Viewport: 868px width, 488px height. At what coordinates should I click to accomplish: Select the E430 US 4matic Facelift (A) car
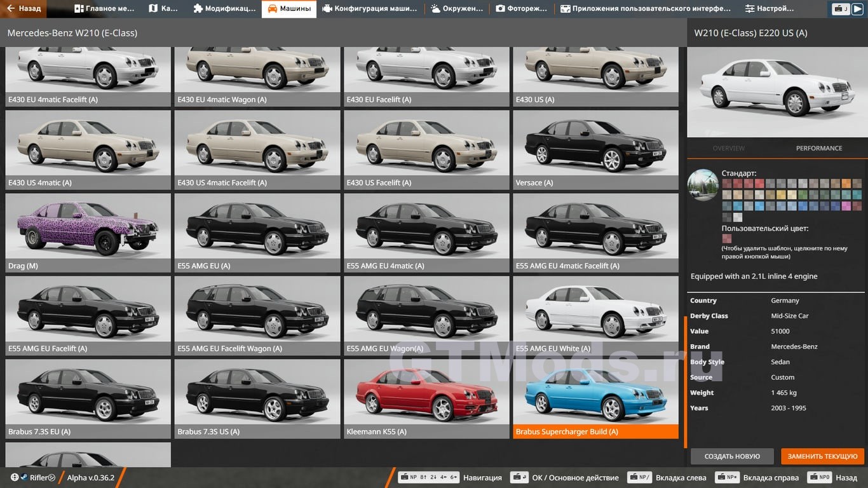pyautogui.click(x=257, y=150)
